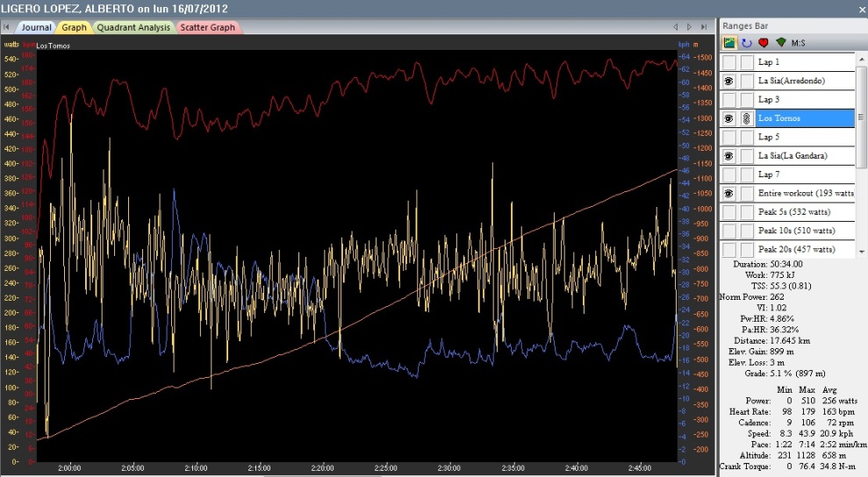Toggle the eye for Entire workout
The height and width of the screenshot is (477, 868).
pos(729,193)
